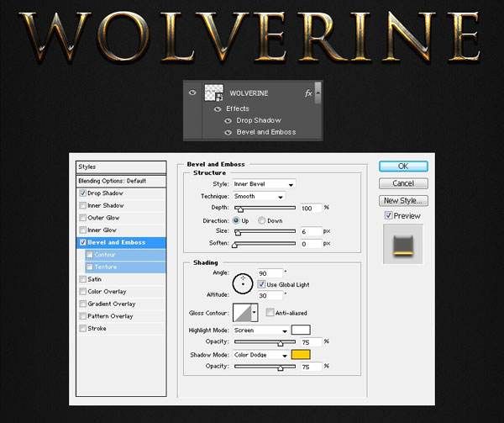Viewport: 504px width, 423px height.
Task: Open the Satin settings label
Action: 94,279
